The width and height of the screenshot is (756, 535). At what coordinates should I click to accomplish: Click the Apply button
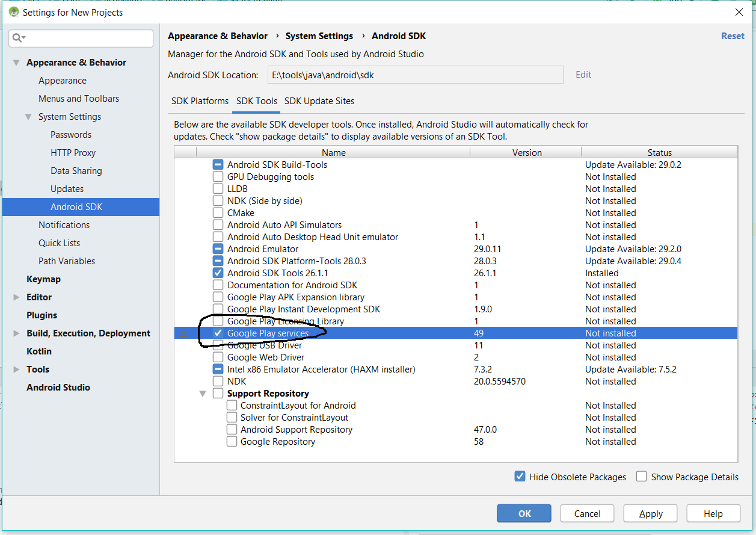[x=651, y=513]
